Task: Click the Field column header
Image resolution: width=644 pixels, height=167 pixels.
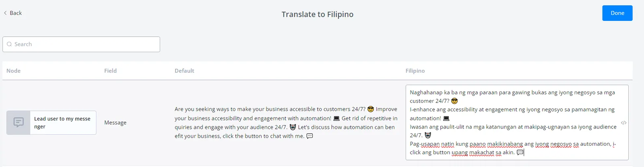Action: (110, 71)
